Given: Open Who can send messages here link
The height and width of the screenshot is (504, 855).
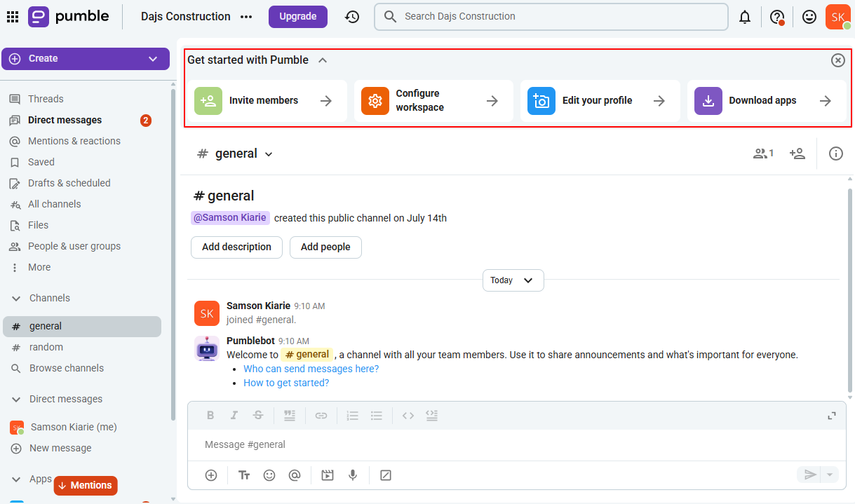Looking at the screenshot, I should (311, 369).
